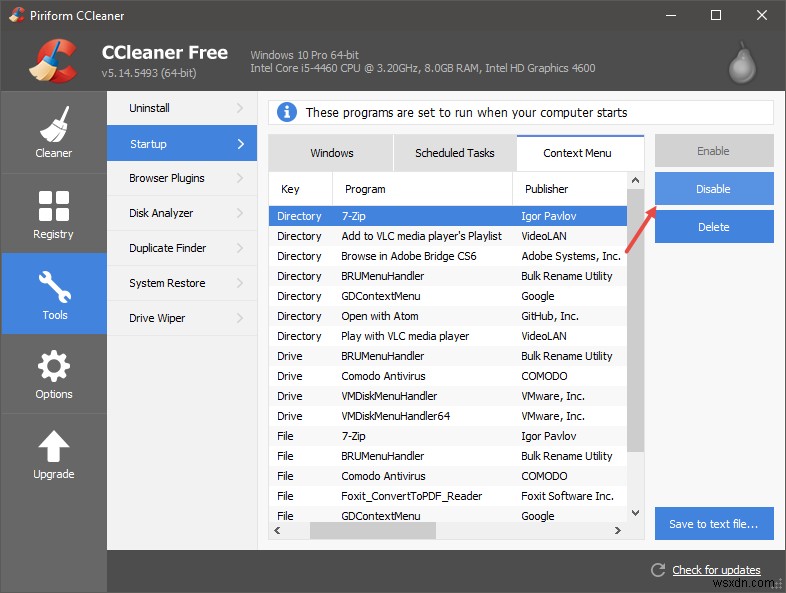The image size is (786, 593).
Task: Click the blue info icon
Action: coord(287,112)
